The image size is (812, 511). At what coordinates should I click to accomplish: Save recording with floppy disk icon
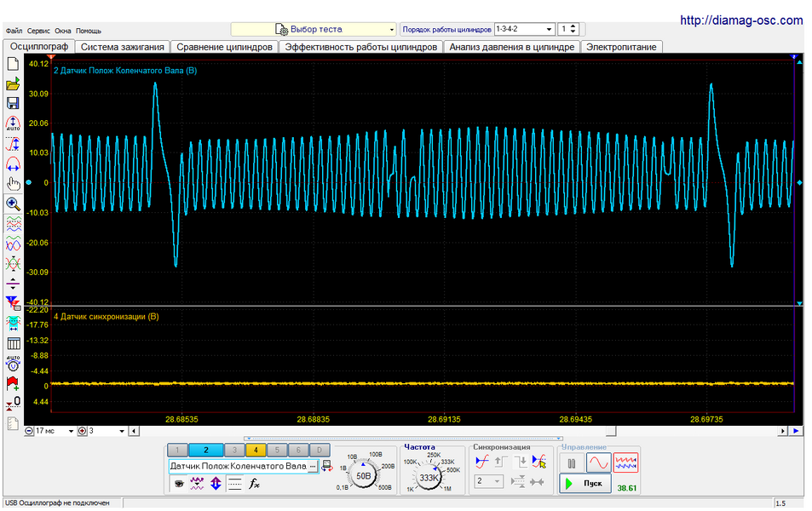[13, 103]
